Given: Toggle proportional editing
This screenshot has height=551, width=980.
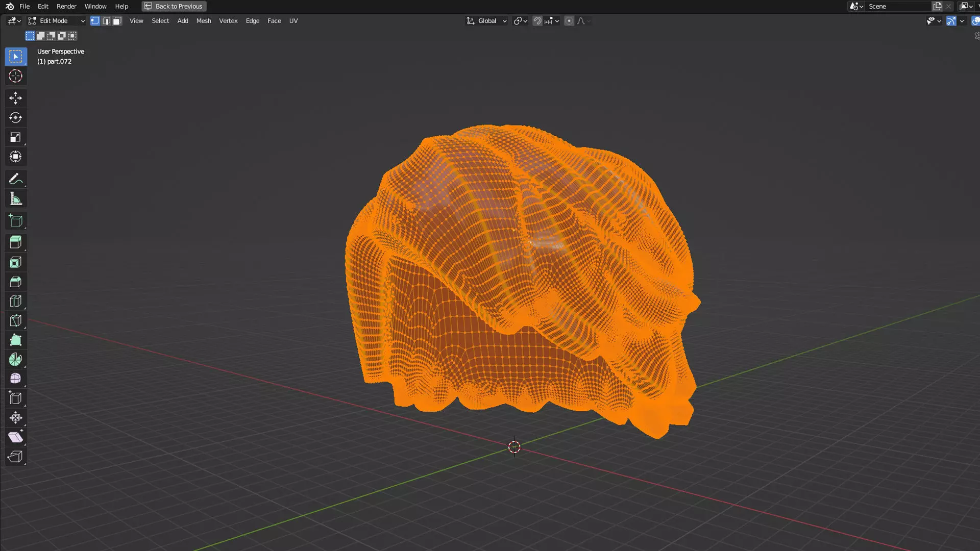Looking at the screenshot, I should pyautogui.click(x=569, y=21).
